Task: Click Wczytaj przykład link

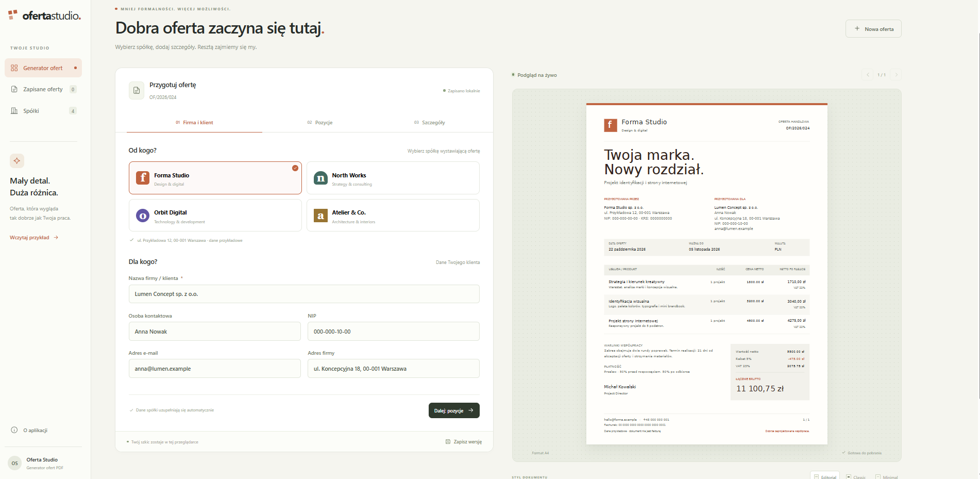Action: pyautogui.click(x=34, y=238)
